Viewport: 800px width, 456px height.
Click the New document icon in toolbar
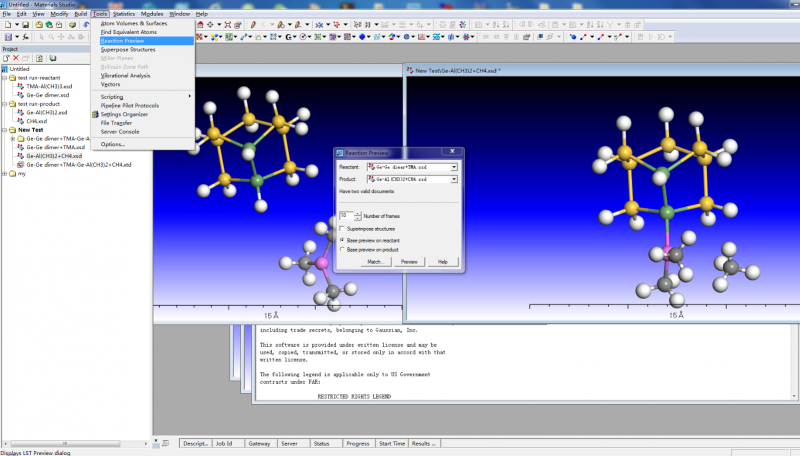[x=7, y=25]
